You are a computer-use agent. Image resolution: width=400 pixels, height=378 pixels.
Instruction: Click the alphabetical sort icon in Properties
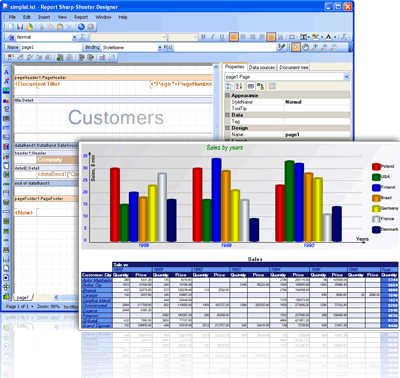(239, 86)
